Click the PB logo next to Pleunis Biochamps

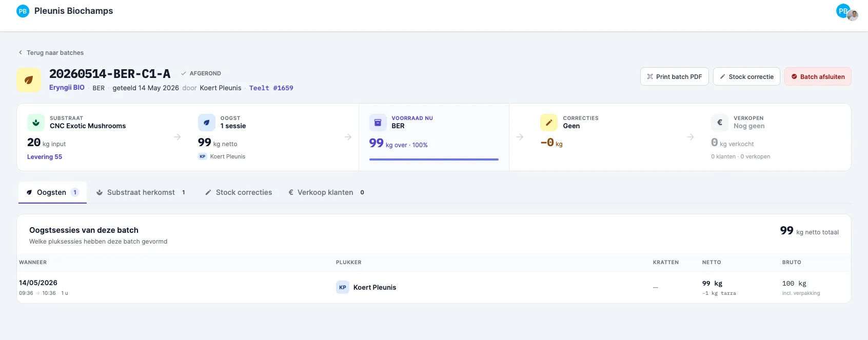pos(23,11)
